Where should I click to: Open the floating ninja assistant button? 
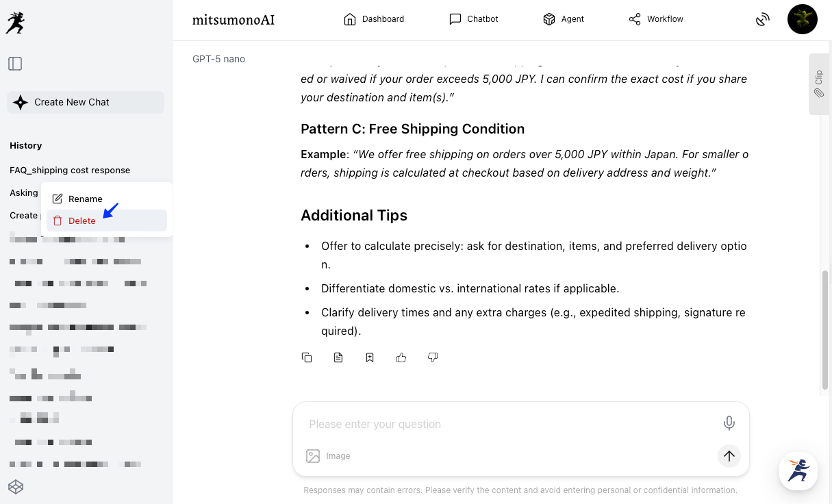(798, 470)
